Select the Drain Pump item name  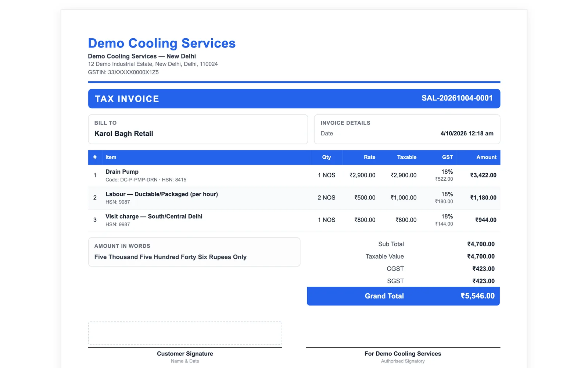pyautogui.click(x=122, y=172)
